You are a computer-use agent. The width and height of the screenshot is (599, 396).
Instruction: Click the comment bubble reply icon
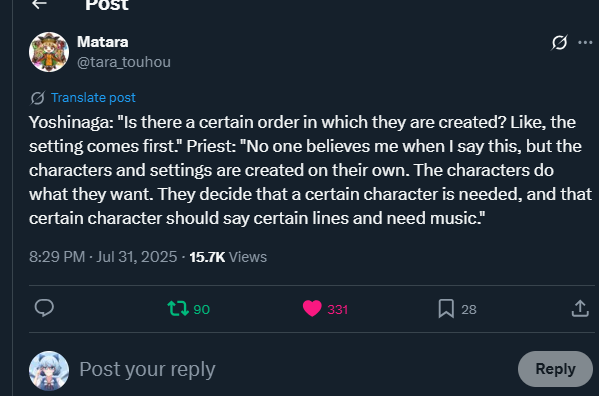point(44,308)
